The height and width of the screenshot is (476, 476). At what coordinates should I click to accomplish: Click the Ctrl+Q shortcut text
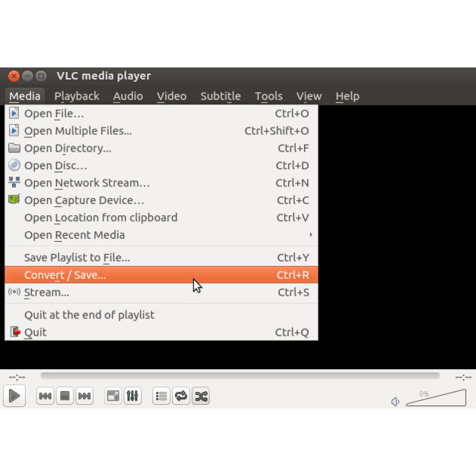(x=292, y=332)
